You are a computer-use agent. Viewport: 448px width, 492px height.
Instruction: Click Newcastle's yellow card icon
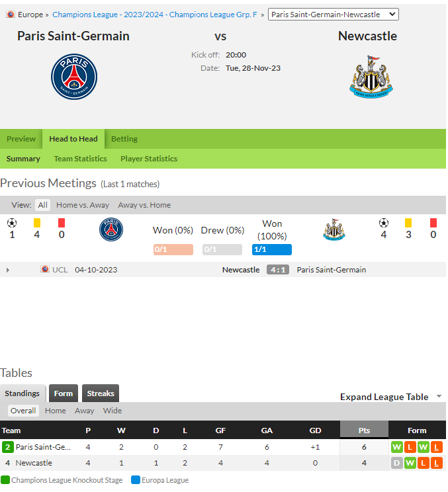tap(408, 223)
